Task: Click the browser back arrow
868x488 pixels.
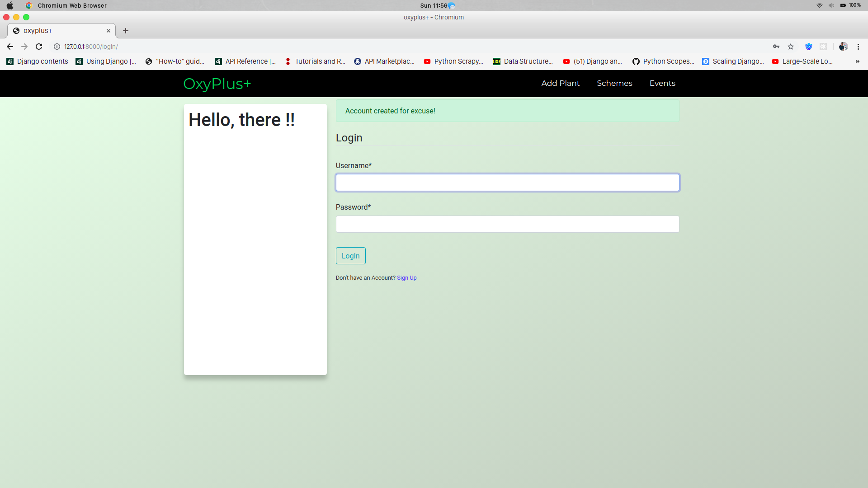Action: 10,47
